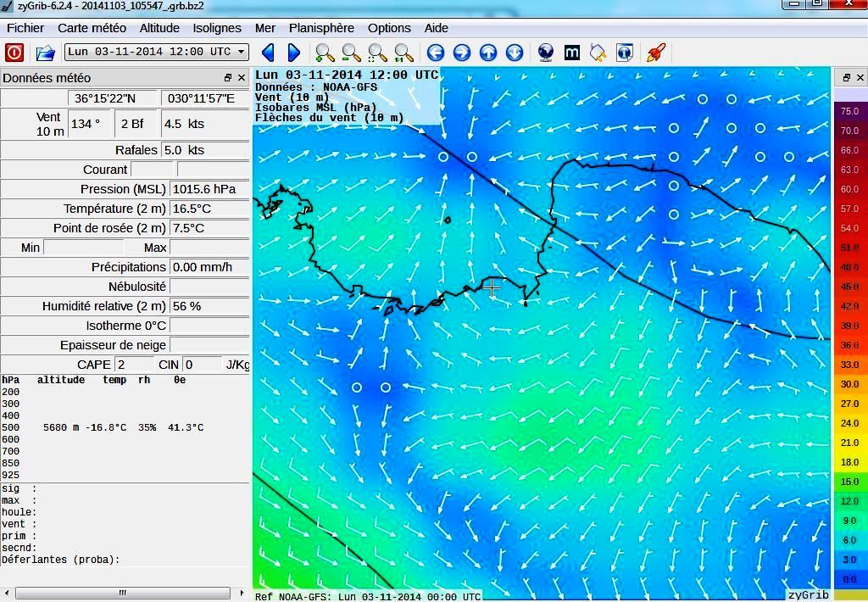Click the relative humidity value 56 %

[209, 306]
